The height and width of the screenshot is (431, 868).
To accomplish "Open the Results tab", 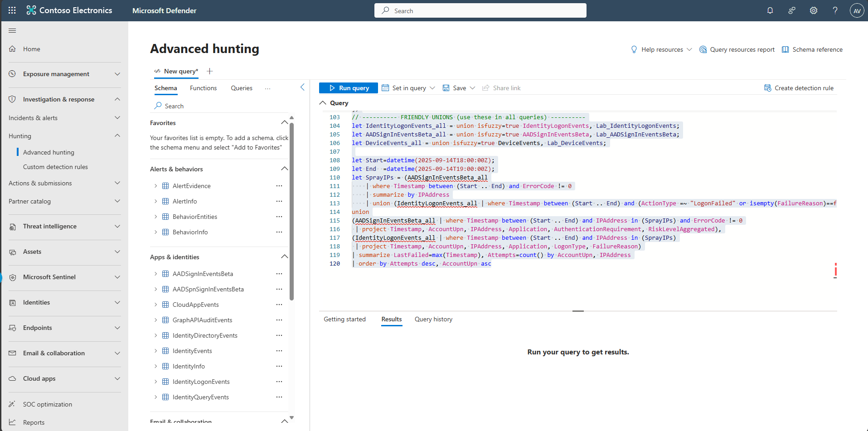I will [x=392, y=319].
